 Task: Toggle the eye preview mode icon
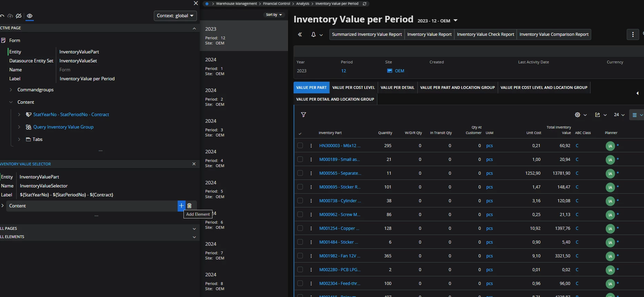[x=30, y=16]
